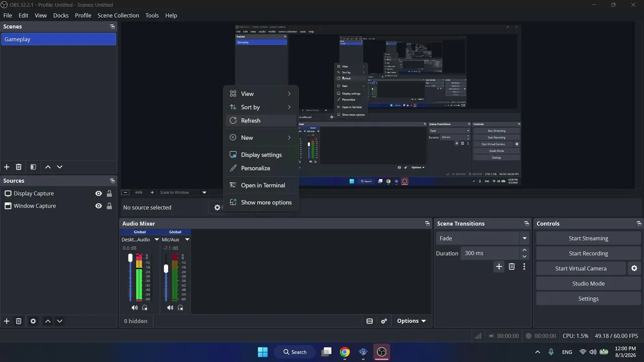The image size is (644, 362).
Task: Open the Scene Collection menu
Action: pos(118,16)
